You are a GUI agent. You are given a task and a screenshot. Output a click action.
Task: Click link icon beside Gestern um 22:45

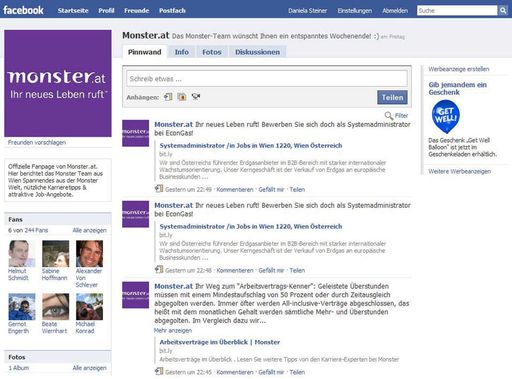[159, 372]
